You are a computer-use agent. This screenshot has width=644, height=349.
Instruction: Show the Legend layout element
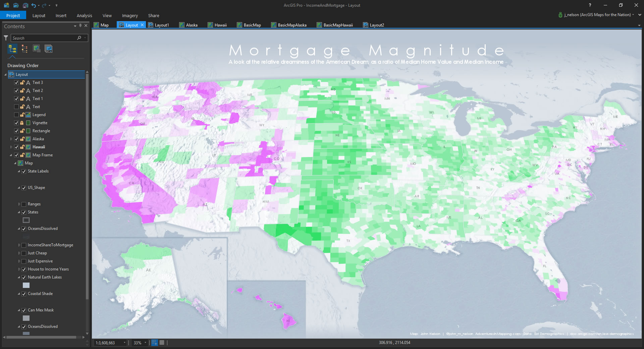(x=16, y=115)
